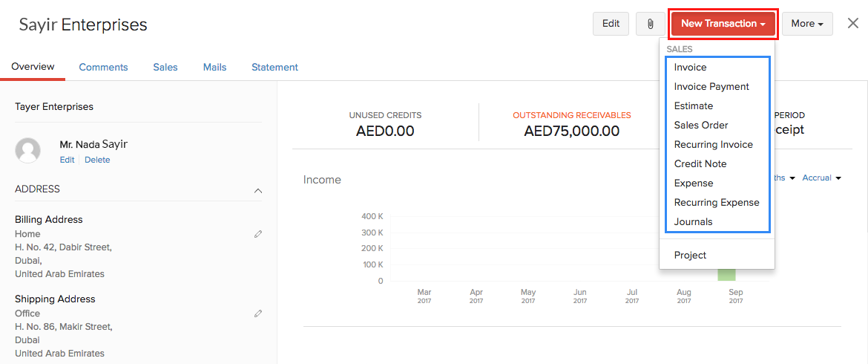Click the Sayir Enterprises title
The width and height of the screenshot is (868, 364).
[x=83, y=25]
